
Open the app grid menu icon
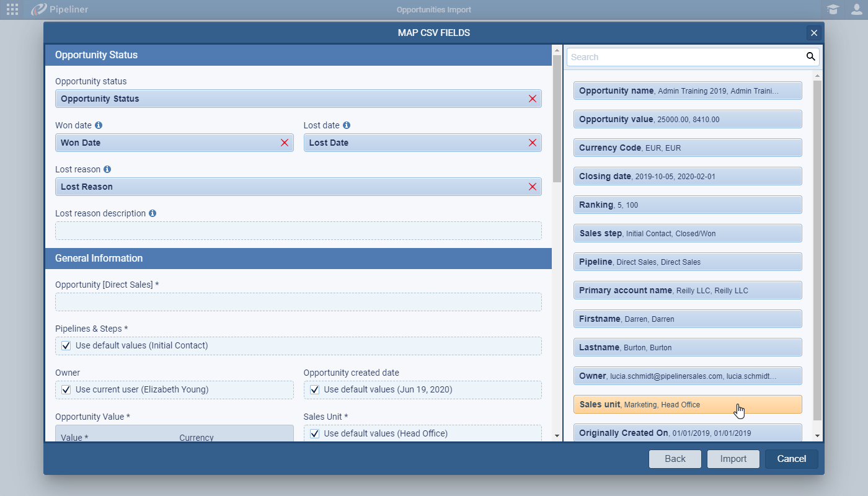point(12,9)
